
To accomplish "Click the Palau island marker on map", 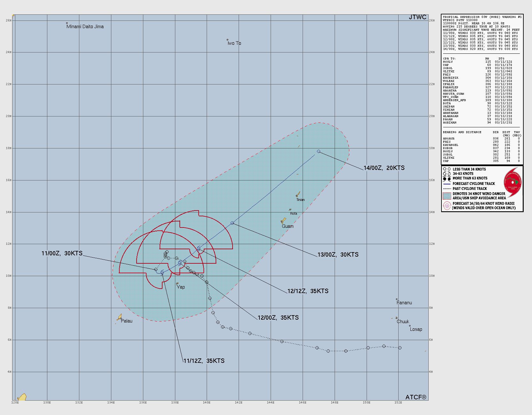I will click(x=119, y=317).
